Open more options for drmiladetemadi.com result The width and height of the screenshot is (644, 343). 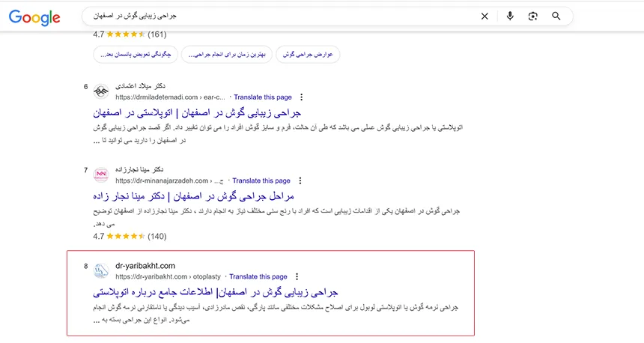301,97
